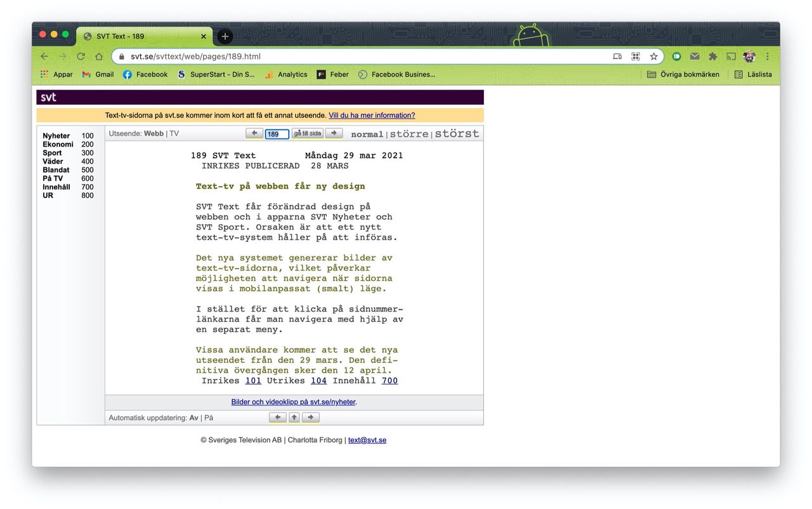
Task: Reload the page with refresh icon
Action: coord(81,56)
